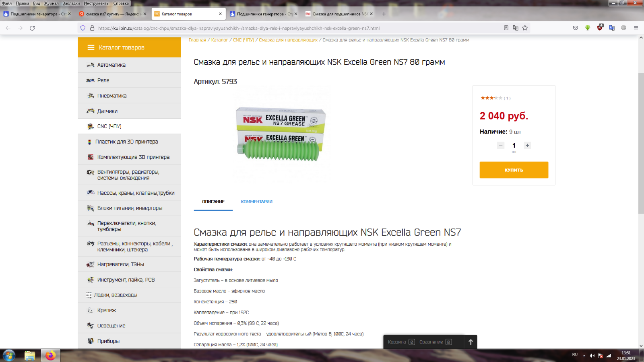Click the Главная breadcrumb link
The image size is (644, 362).
point(198,40)
